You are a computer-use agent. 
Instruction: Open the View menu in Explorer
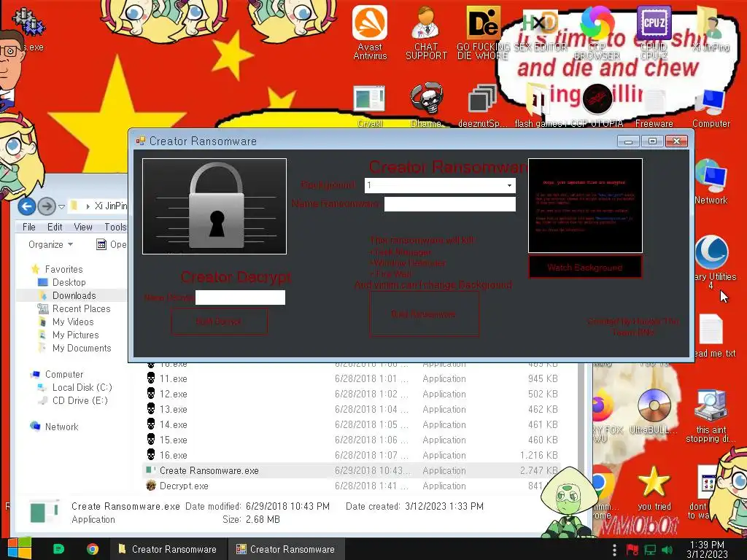[83, 227]
